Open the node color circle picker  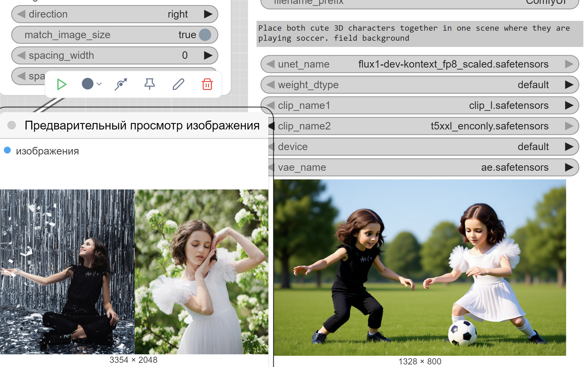coord(88,84)
